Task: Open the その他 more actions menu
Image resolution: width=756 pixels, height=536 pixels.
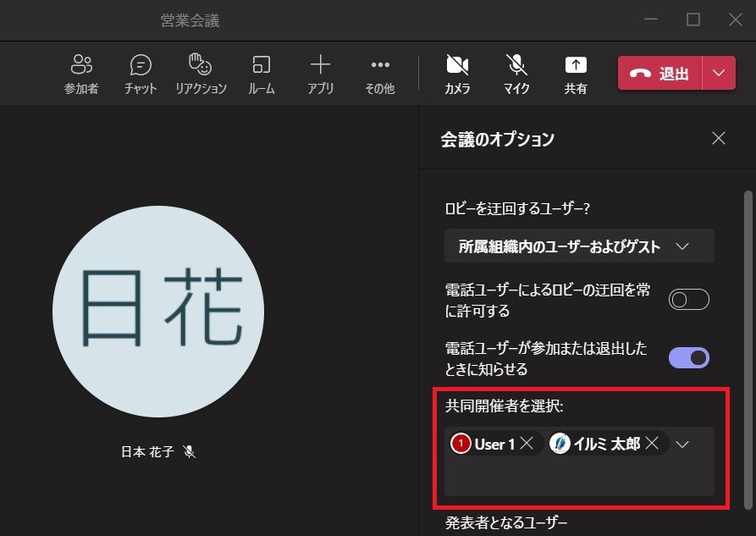Action: click(380, 74)
